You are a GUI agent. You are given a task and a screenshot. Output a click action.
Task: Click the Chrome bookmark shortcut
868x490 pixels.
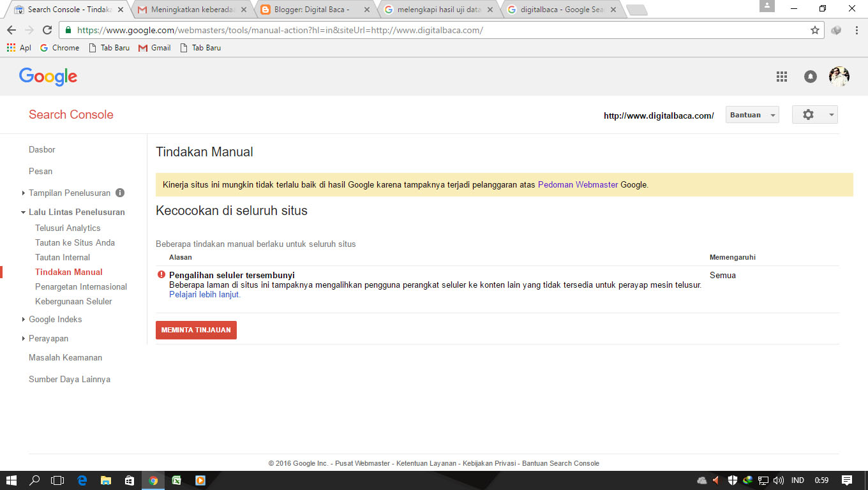coord(59,48)
